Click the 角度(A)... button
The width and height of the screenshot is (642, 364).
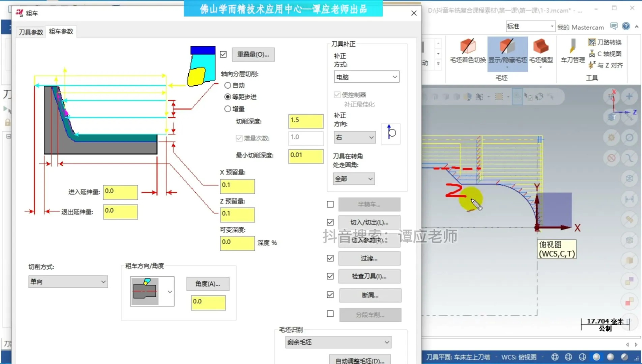click(208, 284)
